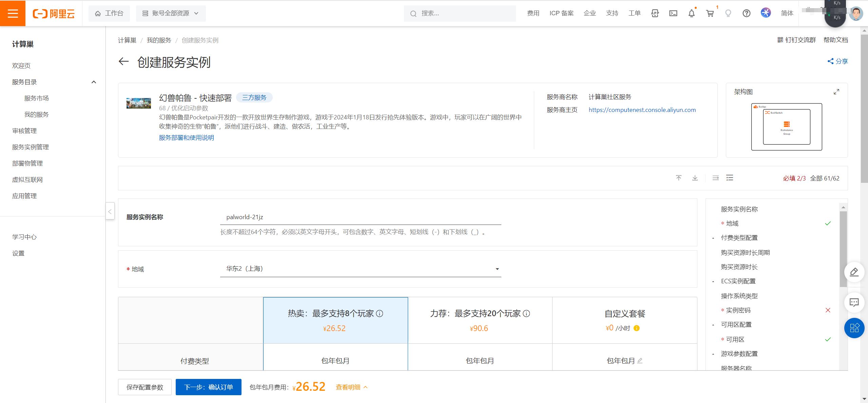Jump to 实例密码 in the outline
The height and width of the screenshot is (403, 868).
pos(738,310)
